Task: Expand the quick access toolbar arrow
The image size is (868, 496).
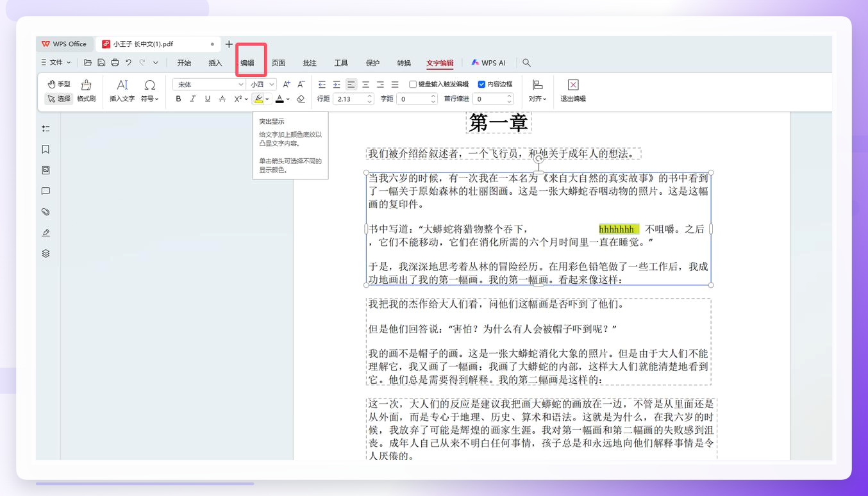Action: (155, 63)
